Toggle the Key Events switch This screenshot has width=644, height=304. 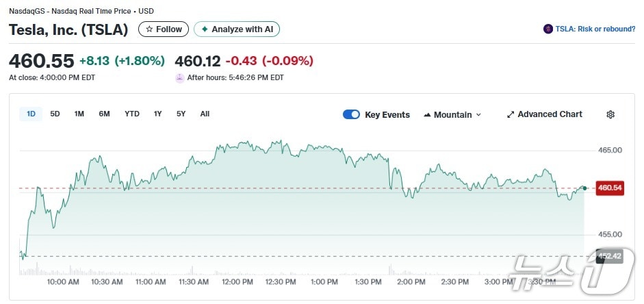(x=351, y=114)
